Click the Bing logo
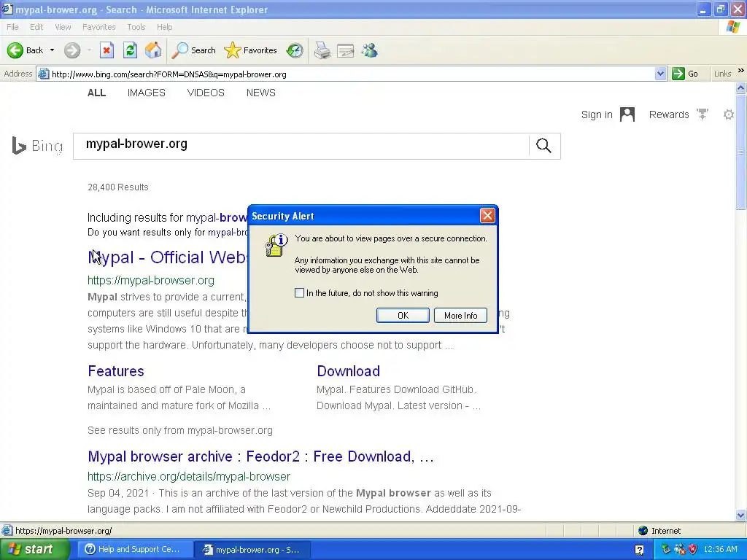This screenshot has width=747, height=560. point(37,146)
